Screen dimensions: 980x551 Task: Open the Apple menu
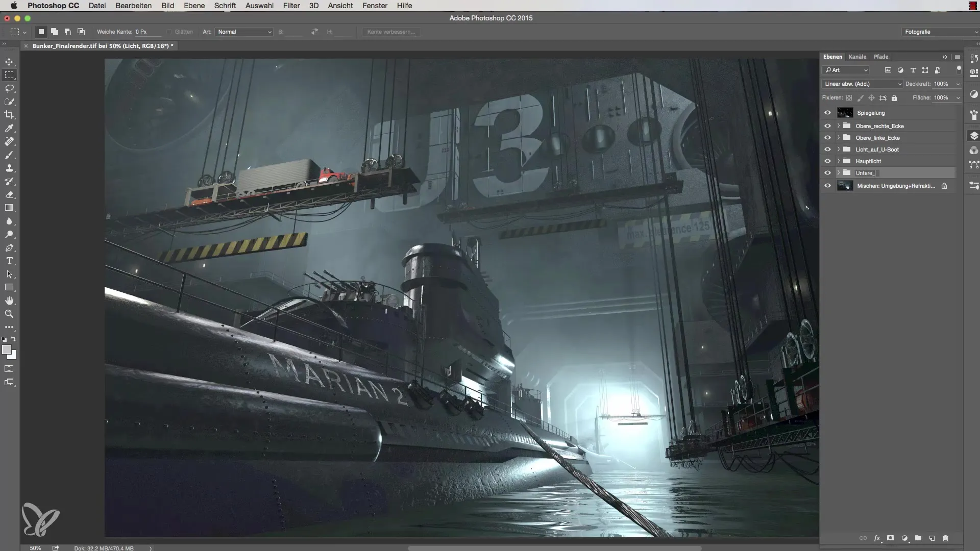[14, 6]
